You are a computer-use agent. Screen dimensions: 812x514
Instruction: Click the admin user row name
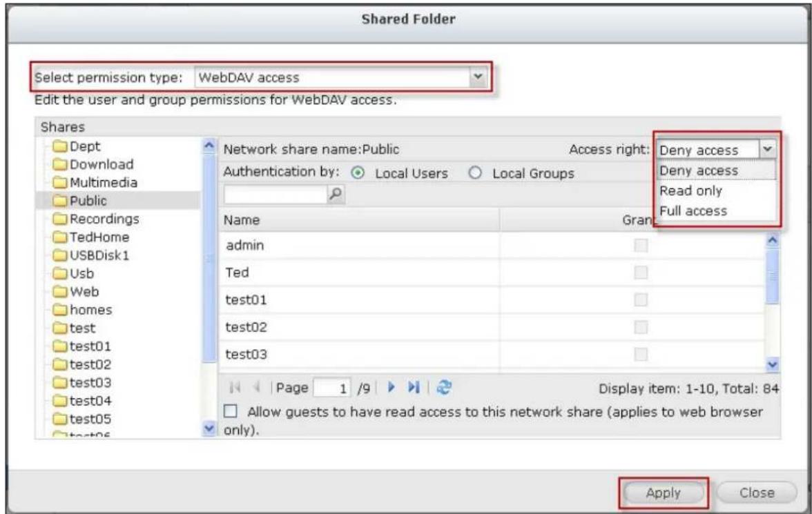click(x=245, y=245)
